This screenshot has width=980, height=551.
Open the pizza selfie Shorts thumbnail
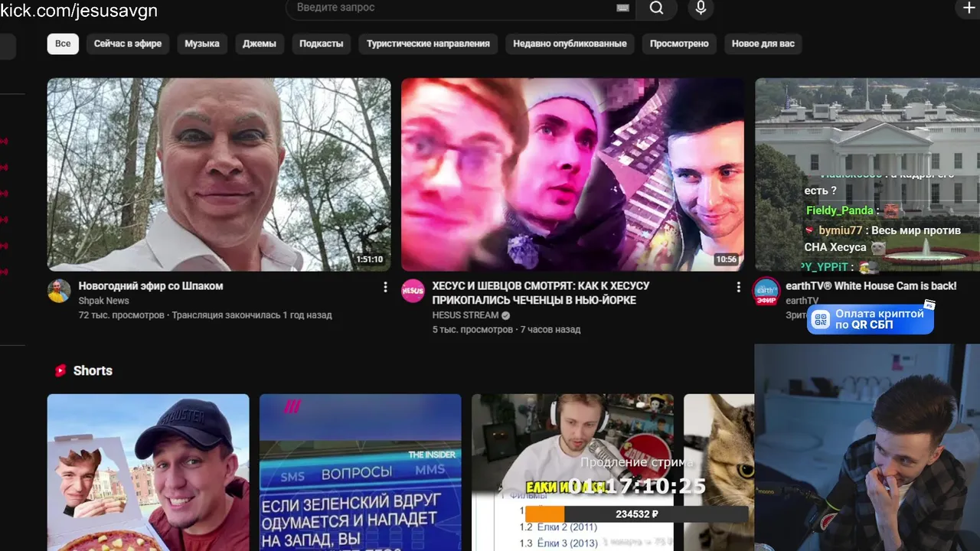pos(149,472)
